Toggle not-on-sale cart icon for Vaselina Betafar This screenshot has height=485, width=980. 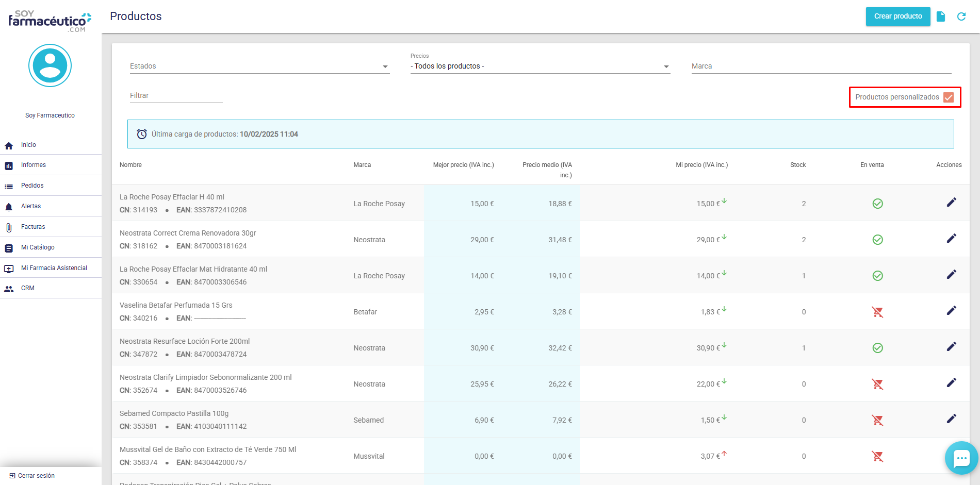[x=877, y=312]
